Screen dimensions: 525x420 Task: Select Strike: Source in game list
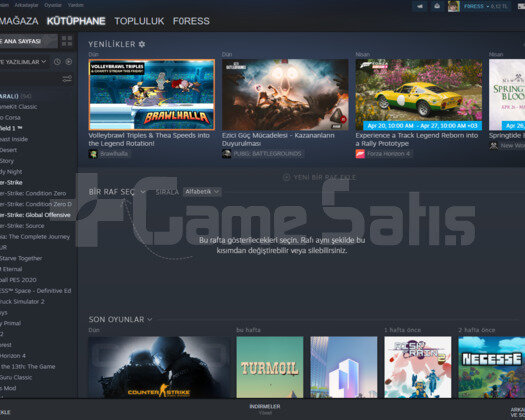click(22, 226)
